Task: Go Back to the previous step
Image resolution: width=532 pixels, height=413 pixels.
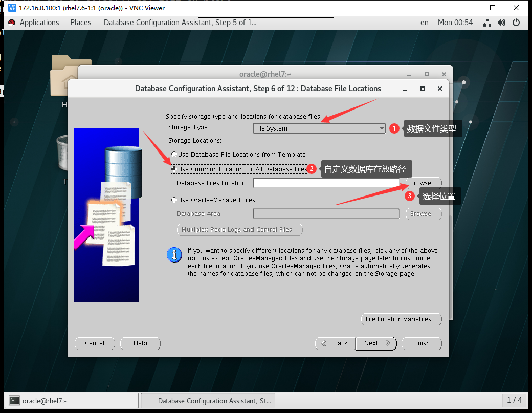Action: pyautogui.click(x=335, y=343)
